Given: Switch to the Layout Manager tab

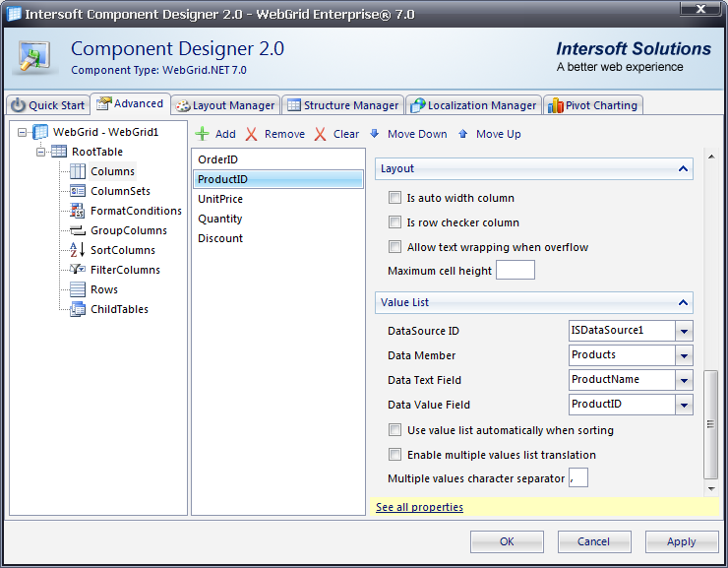Looking at the screenshot, I should tap(225, 105).
